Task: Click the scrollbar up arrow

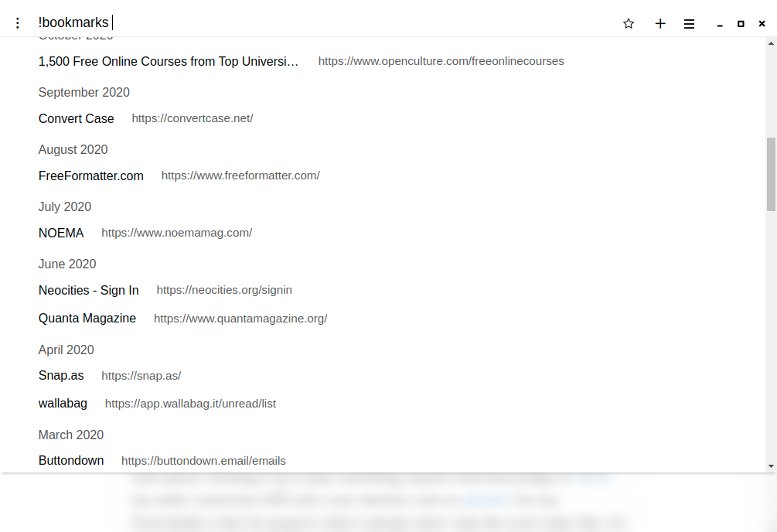Action: pyautogui.click(x=771, y=43)
